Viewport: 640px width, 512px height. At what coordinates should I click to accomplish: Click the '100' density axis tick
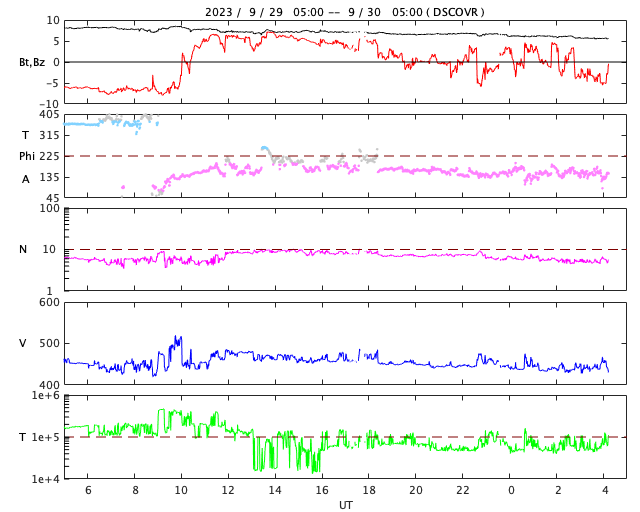pyautogui.click(x=49, y=208)
